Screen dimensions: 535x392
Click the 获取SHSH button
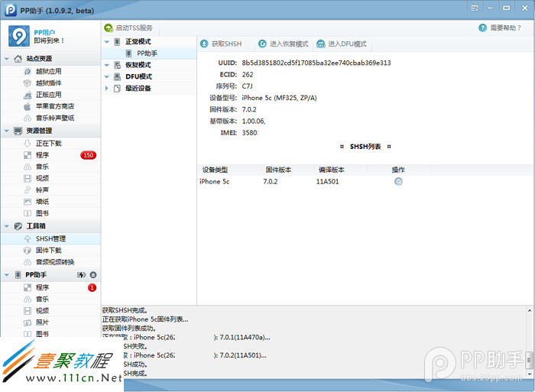pyautogui.click(x=221, y=44)
